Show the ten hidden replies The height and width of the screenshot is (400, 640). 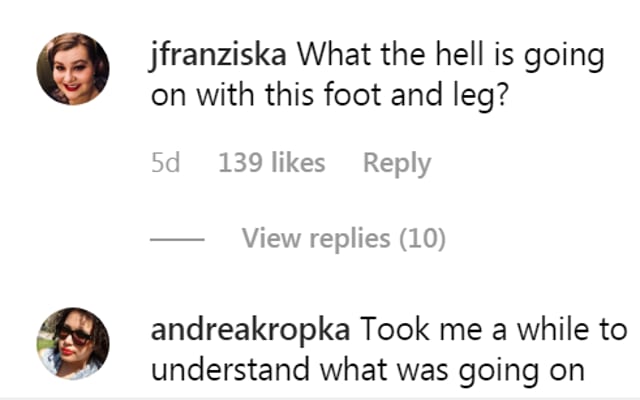[344, 238]
